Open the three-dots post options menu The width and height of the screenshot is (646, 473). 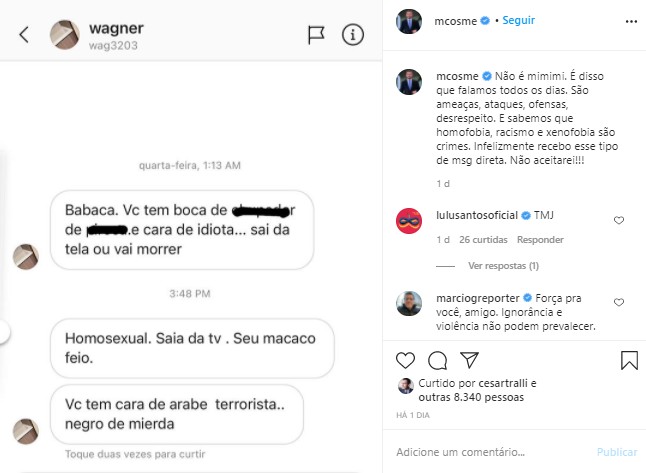click(631, 21)
